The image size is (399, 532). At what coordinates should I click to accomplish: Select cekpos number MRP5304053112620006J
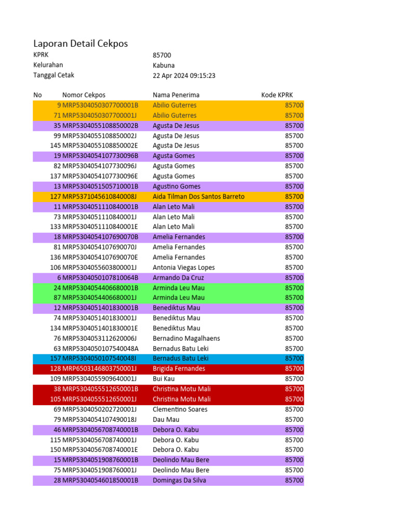tap(99, 338)
